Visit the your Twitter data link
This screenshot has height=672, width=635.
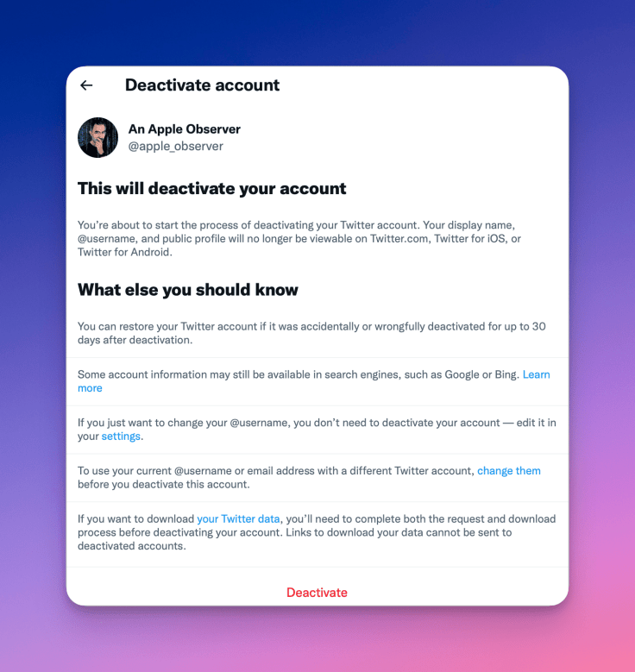pos(238,519)
